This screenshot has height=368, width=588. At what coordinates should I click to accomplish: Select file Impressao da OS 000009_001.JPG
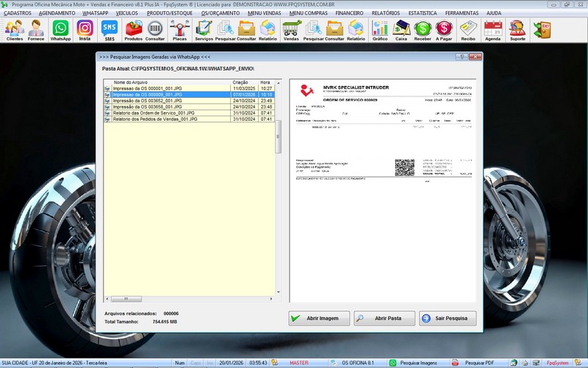pyautogui.click(x=189, y=95)
